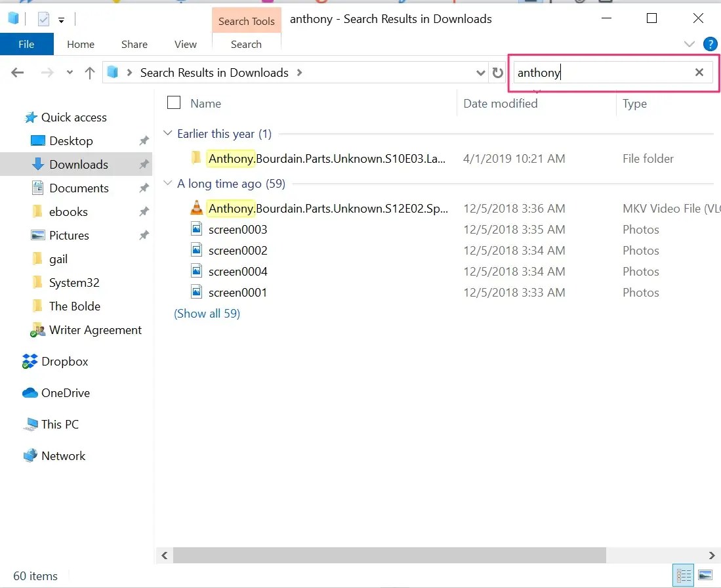Select the screen0003 photo file
The height and width of the screenshot is (588, 721).
237,230
